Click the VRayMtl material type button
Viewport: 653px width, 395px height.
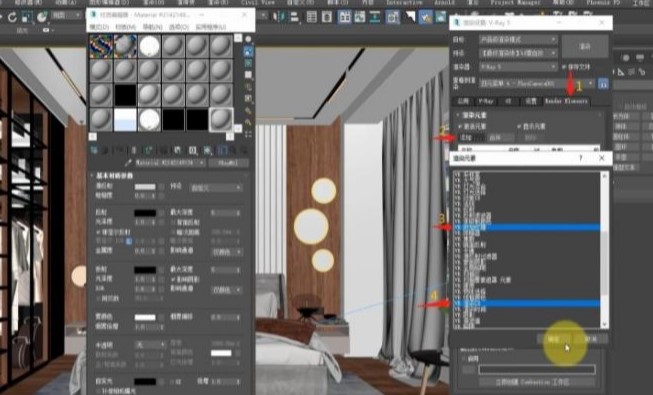point(228,163)
